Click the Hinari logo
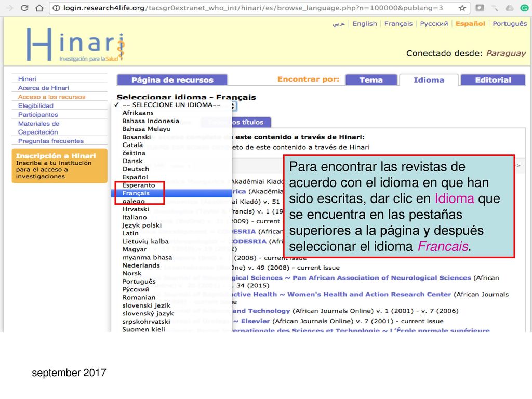 coord(76,45)
